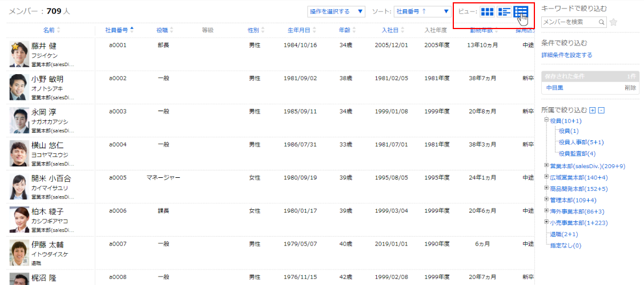The image size is (644, 285).
Task: Apply saved condition 中目黒
Action: tap(554, 87)
